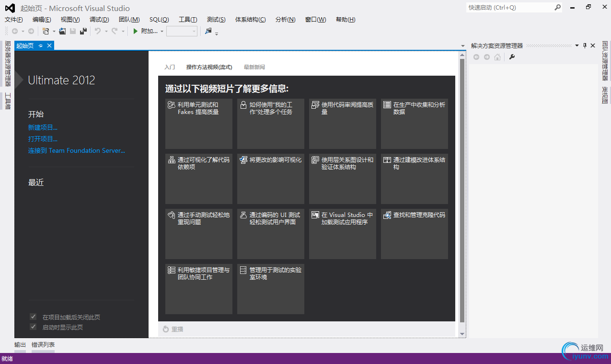Expand the 附加 debug target dropdown arrow
The width and height of the screenshot is (611, 364).
pyautogui.click(x=162, y=31)
